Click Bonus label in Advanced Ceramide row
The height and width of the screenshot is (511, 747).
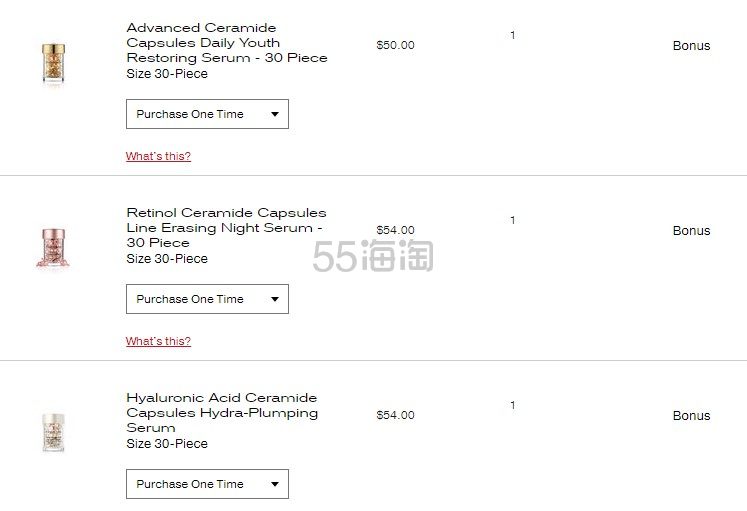tap(691, 46)
